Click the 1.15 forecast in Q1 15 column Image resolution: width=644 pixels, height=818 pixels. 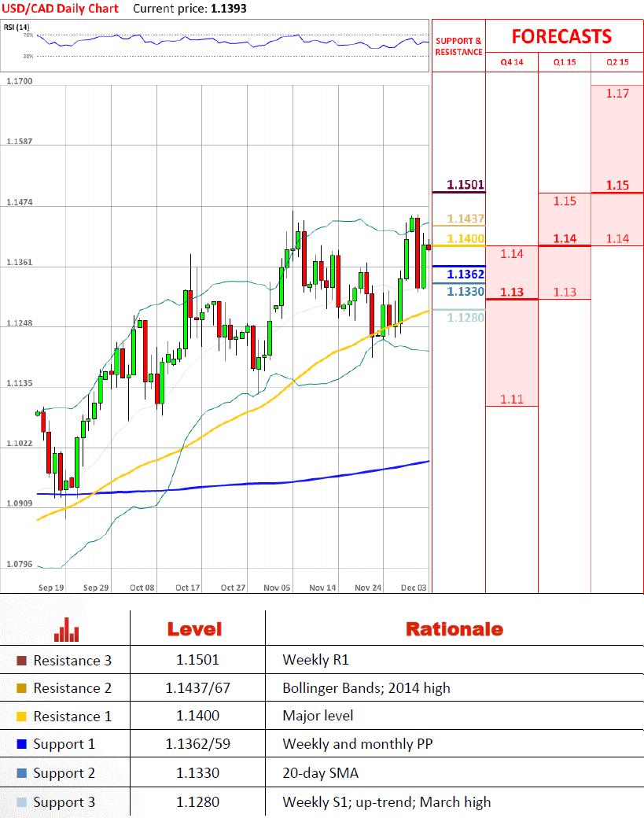(x=565, y=201)
